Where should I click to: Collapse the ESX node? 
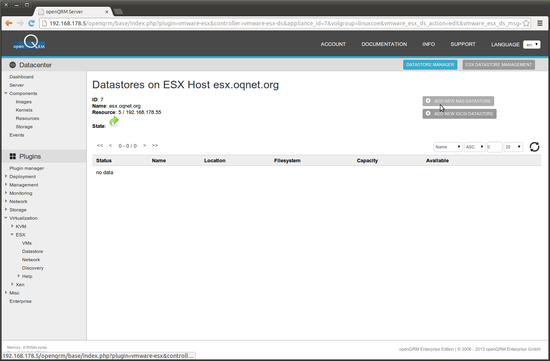tap(12, 234)
